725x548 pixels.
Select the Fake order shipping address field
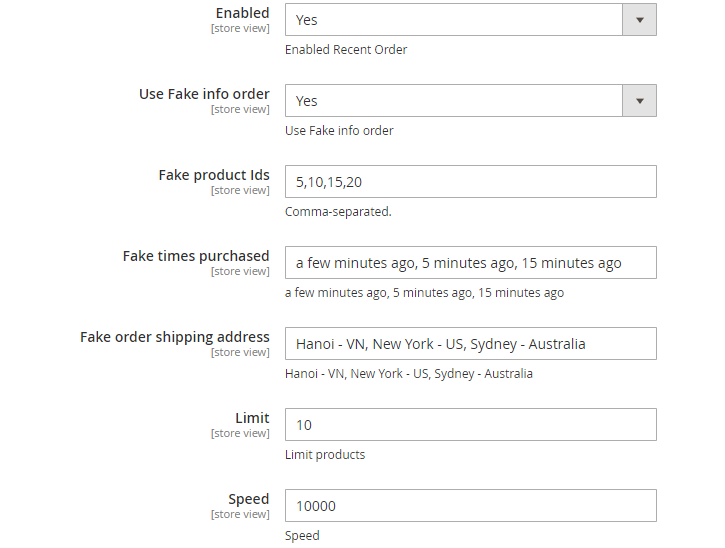470,344
